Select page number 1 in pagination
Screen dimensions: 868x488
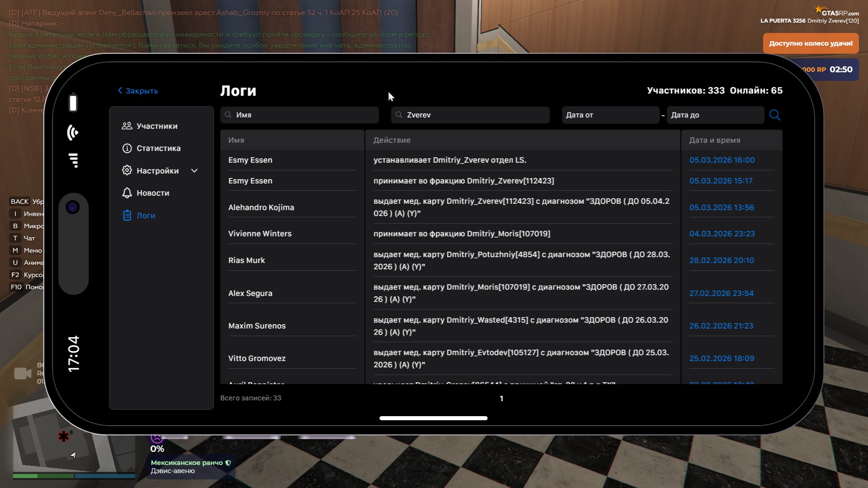[x=501, y=399]
